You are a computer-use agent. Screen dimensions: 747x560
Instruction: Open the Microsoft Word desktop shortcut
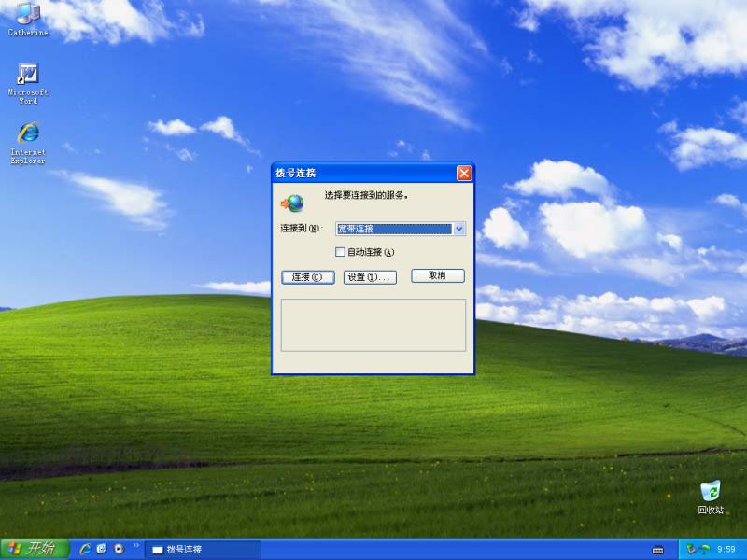(x=28, y=84)
